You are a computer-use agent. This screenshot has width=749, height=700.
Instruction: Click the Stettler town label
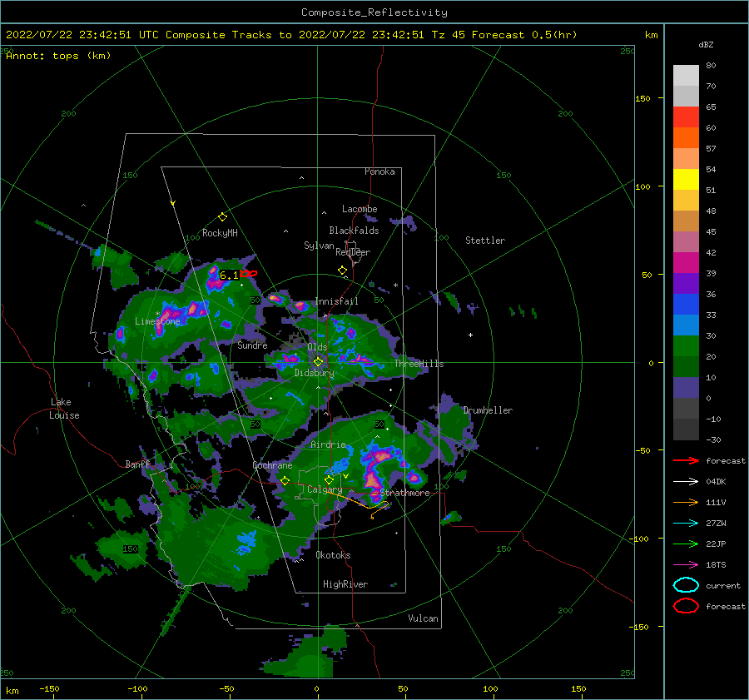pyautogui.click(x=485, y=241)
